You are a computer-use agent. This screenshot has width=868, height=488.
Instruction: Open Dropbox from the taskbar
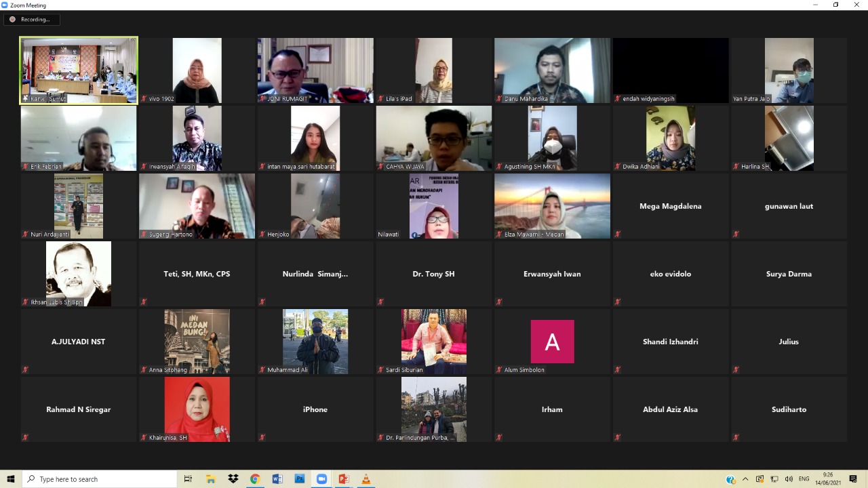click(x=233, y=479)
